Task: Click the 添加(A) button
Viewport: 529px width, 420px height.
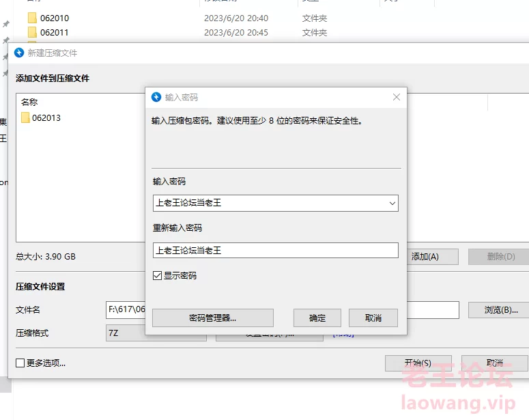Action: point(433,257)
